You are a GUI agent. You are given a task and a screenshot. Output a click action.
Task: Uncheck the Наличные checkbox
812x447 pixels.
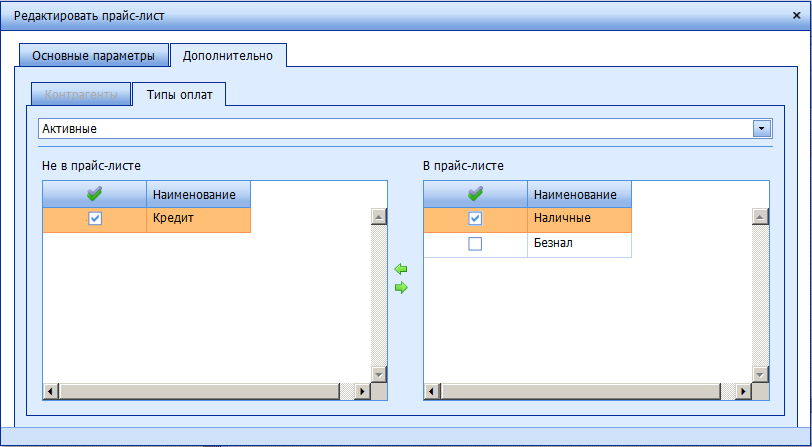click(475, 219)
